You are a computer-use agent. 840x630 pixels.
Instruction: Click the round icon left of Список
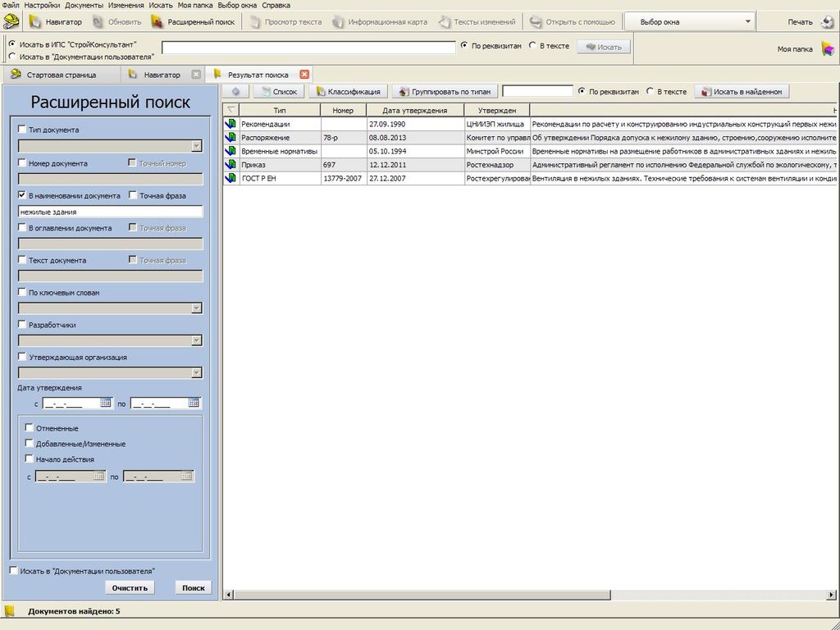(235, 92)
